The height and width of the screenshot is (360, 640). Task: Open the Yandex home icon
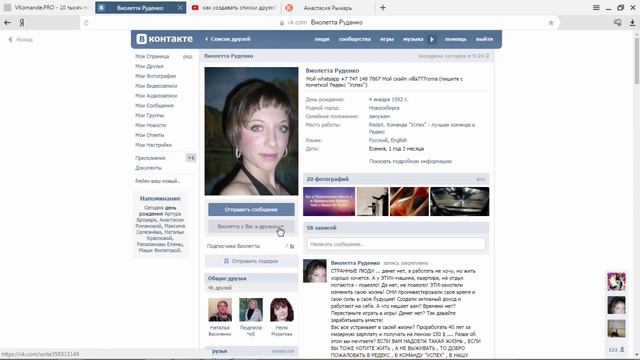pos(22,23)
